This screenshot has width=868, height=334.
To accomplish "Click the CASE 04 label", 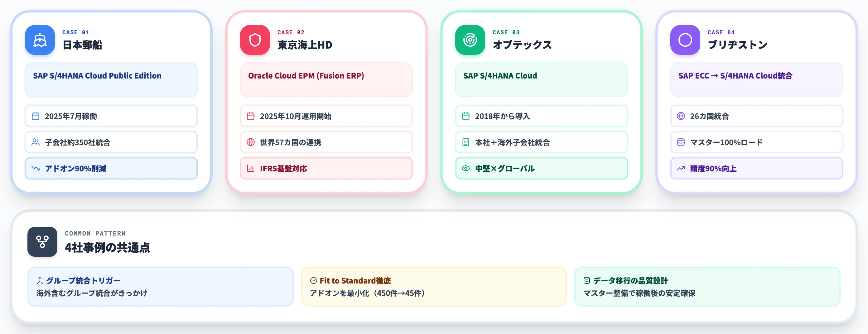I will click(x=721, y=32).
